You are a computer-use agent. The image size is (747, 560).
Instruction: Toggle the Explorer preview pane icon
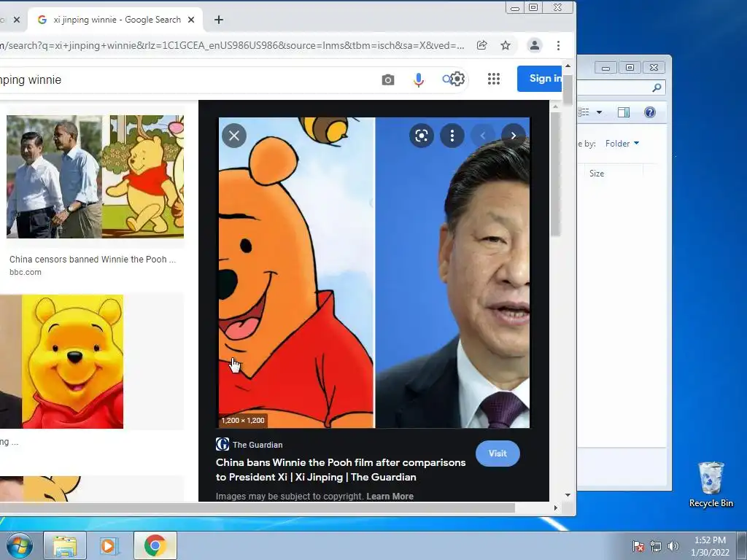[624, 112]
